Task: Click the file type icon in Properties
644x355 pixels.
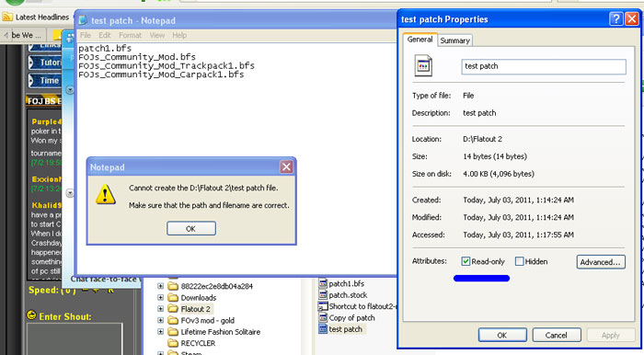Action: [423, 65]
